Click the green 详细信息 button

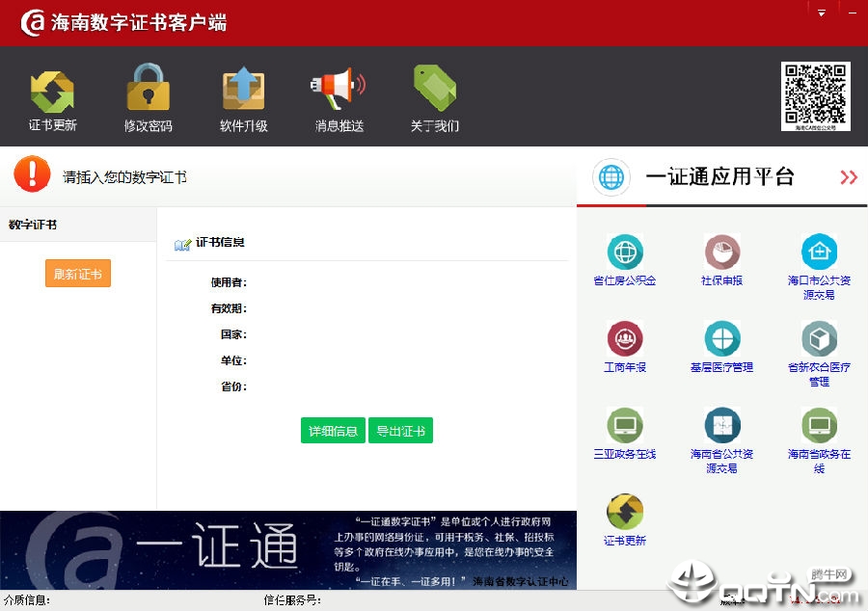tap(333, 431)
